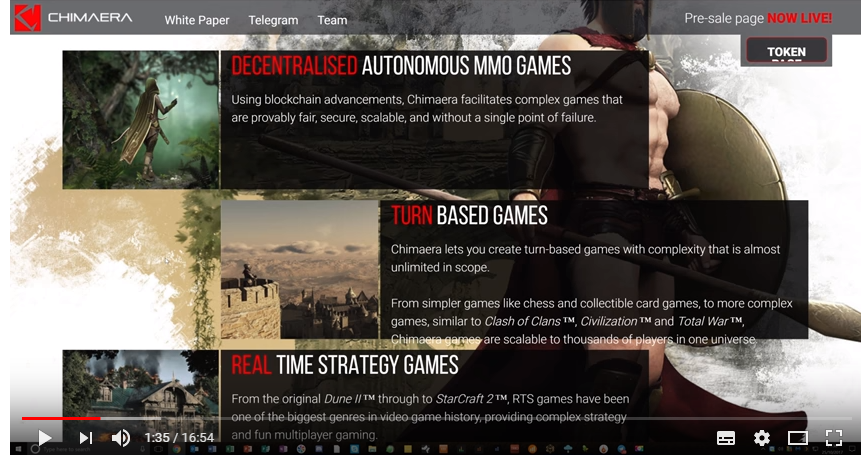861x455 pixels.
Task: Enter fullscreen mode
Action: (834, 438)
